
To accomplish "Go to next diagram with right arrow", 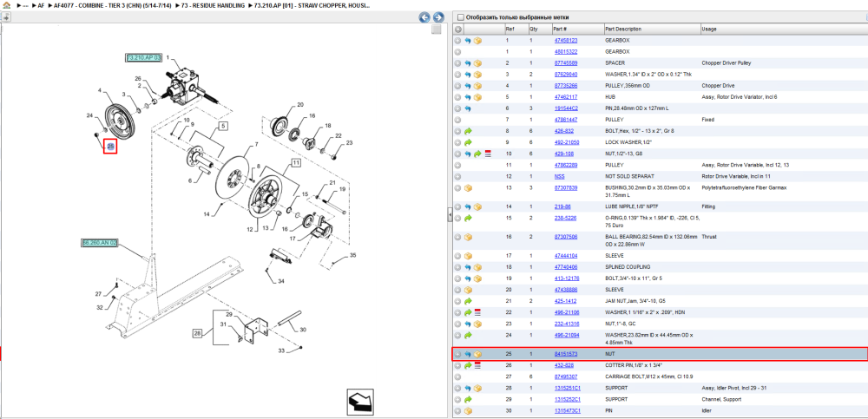I will [438, 17].
